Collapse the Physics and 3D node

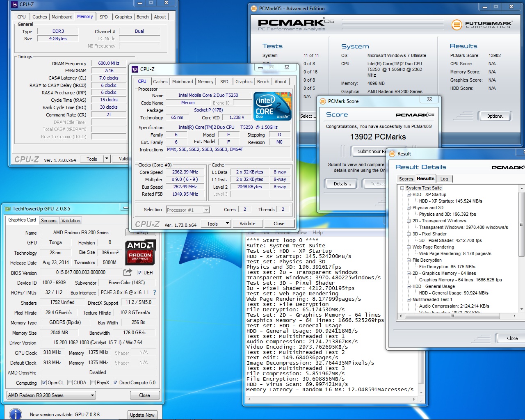coord(409,208)
